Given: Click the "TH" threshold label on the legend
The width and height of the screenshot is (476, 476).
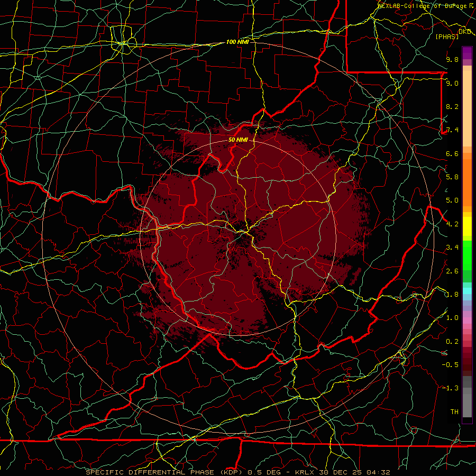Looking at the screenshot, I should (454, 412).
